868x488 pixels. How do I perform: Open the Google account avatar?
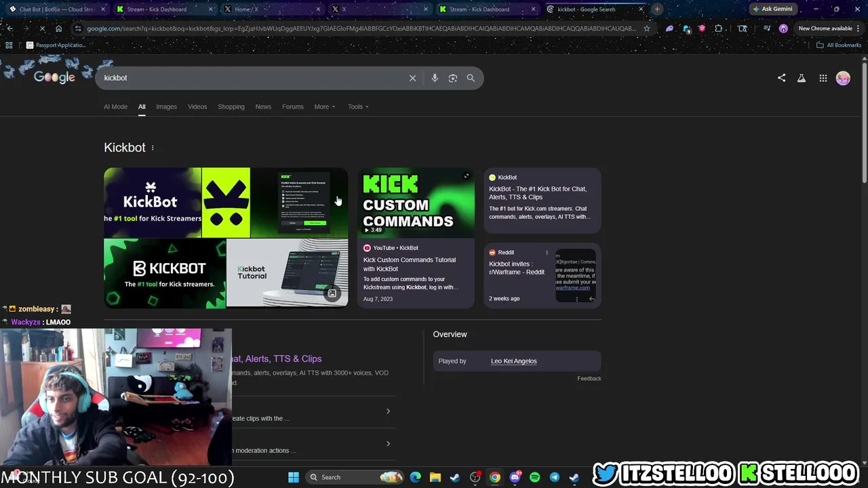[x=843, y=78]
